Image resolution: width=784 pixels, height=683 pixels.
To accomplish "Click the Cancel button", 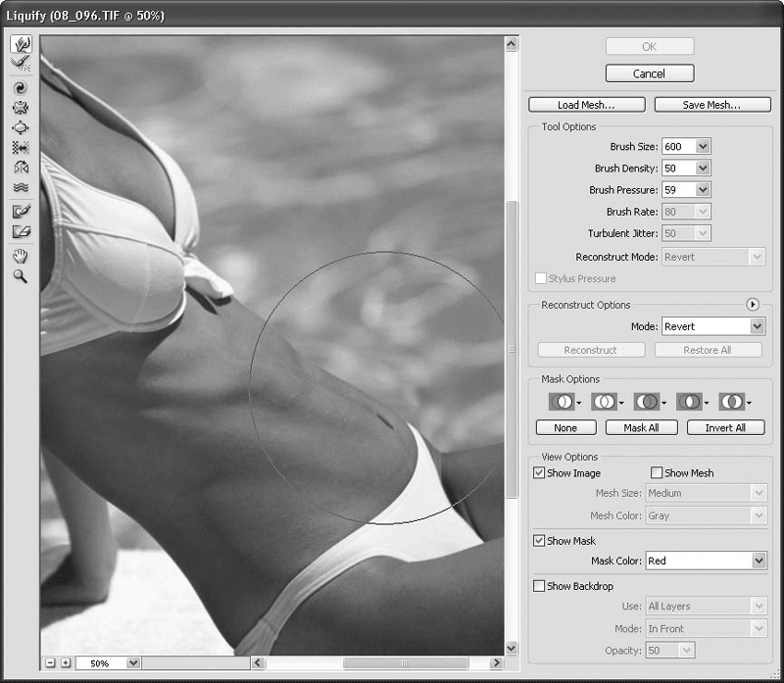I will pyautogui.click(x=649, y=73).
